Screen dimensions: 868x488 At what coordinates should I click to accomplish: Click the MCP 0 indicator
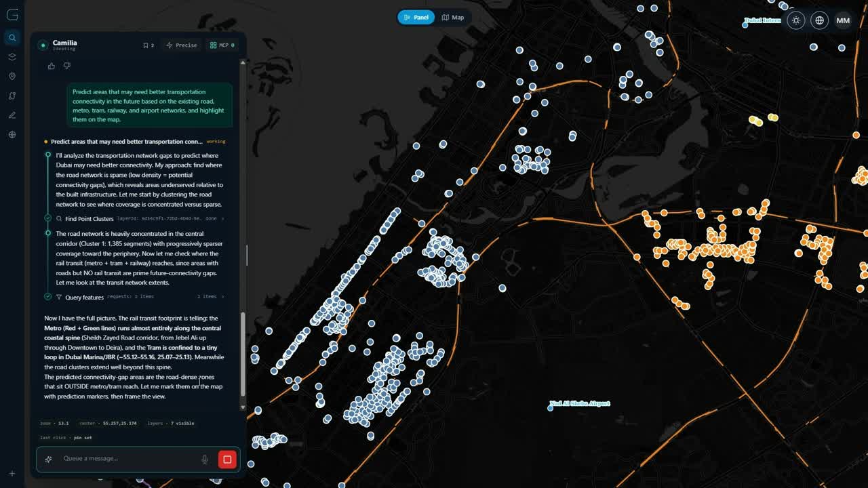(x=222, y=45)
